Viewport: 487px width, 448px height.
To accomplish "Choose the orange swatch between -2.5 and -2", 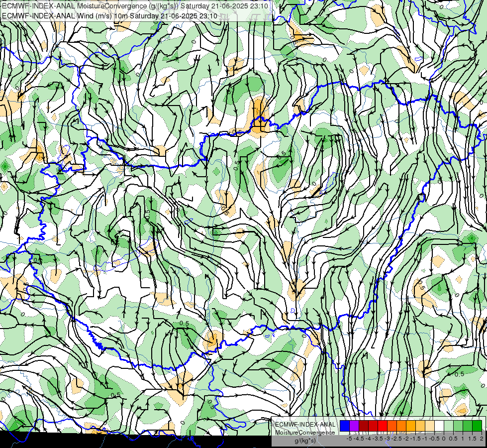I will 401,426.
